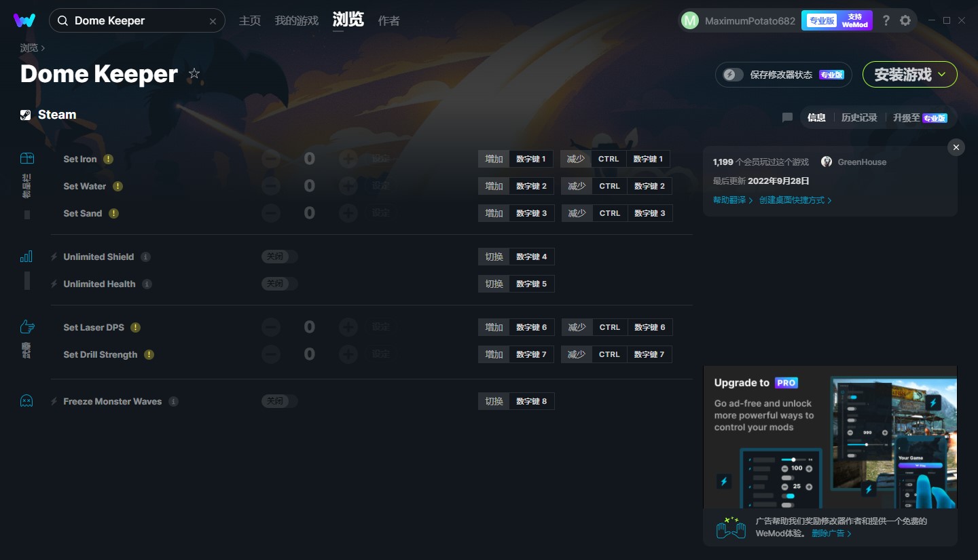
Task: Click the 帮助翻译 link
Action: [733, 200]
